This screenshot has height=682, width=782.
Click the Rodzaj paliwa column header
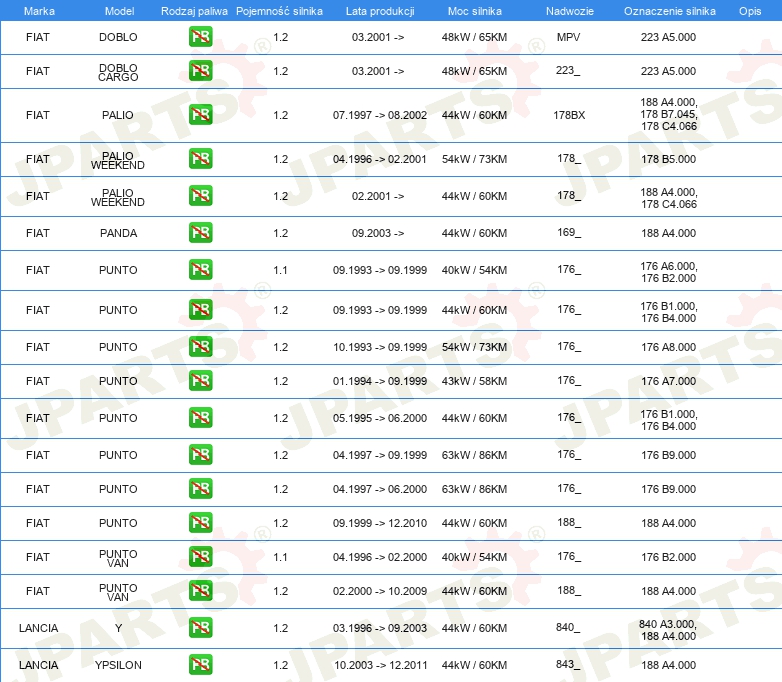click(194, 11)
